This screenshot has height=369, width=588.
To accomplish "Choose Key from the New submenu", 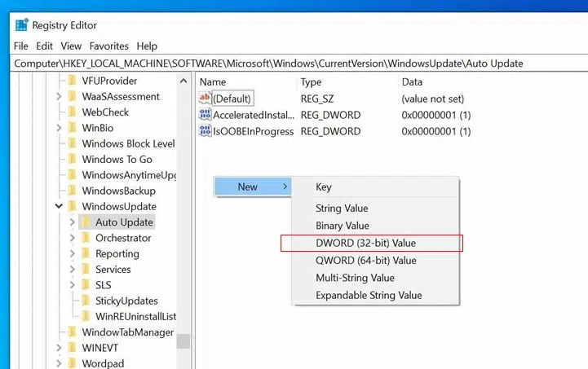I will coord(375,187).
